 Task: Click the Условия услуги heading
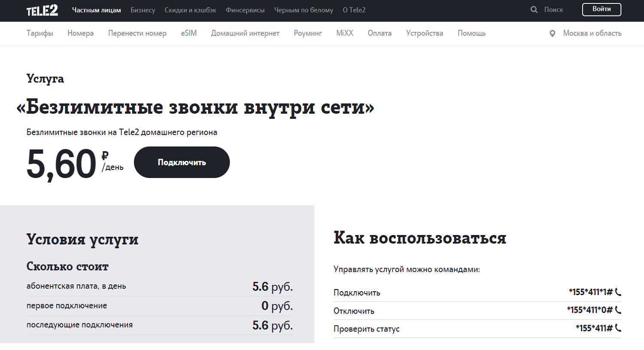[x=82, y=239]
